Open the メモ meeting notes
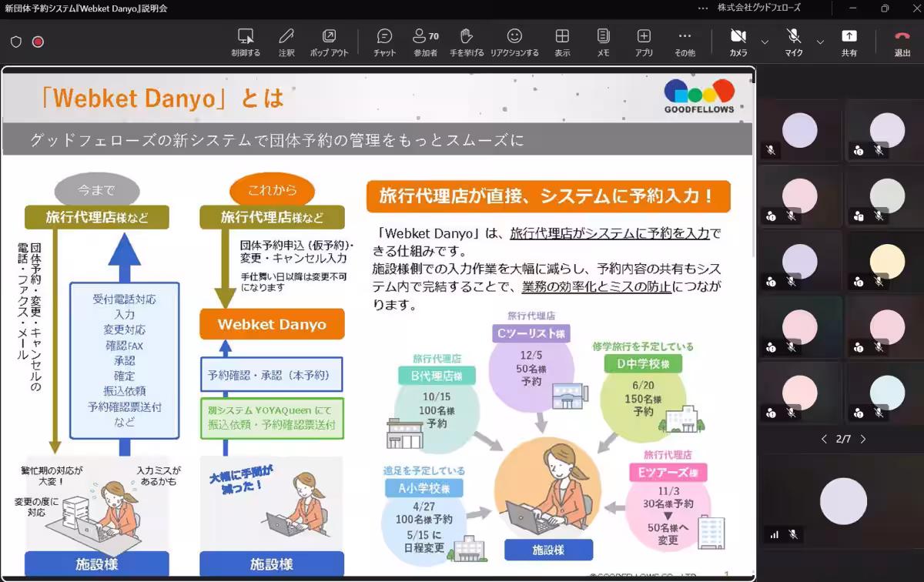Image resolution: width=924 pixels, height=582 pixels. 603,42
